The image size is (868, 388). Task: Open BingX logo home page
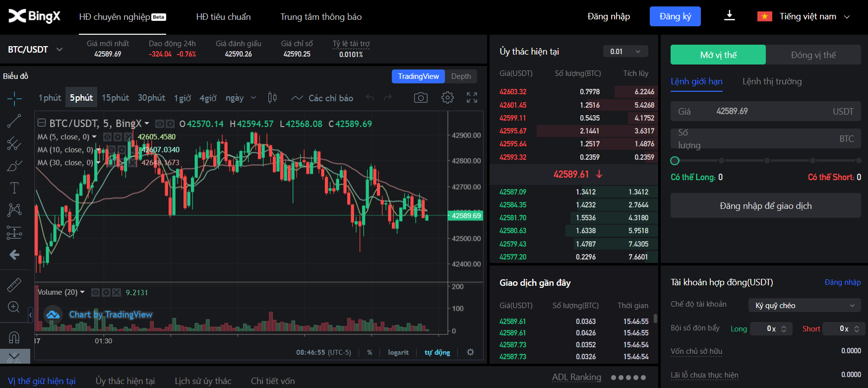coord(34,16)
